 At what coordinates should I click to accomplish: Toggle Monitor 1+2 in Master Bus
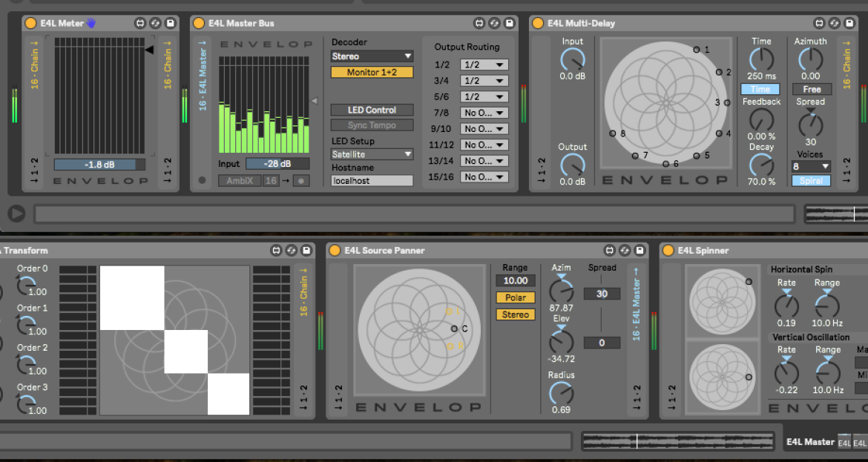pyautogui.click(x=372, y=73)
